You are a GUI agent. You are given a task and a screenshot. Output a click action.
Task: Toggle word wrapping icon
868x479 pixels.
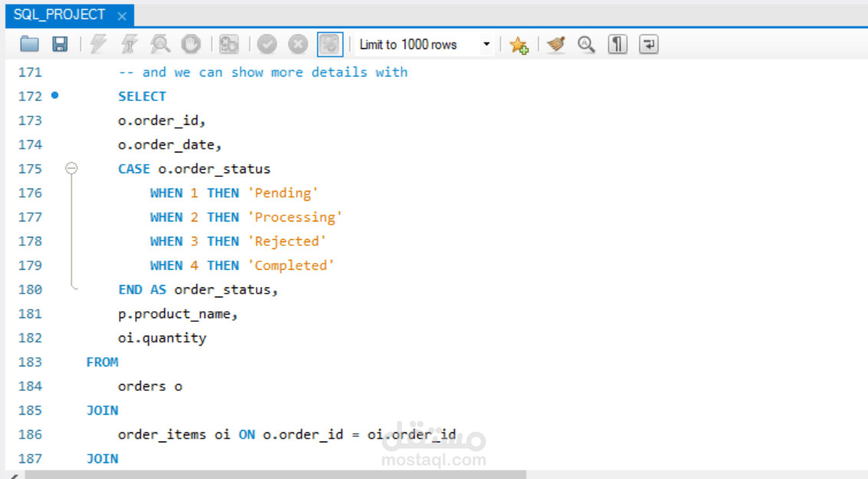(648, 44)
